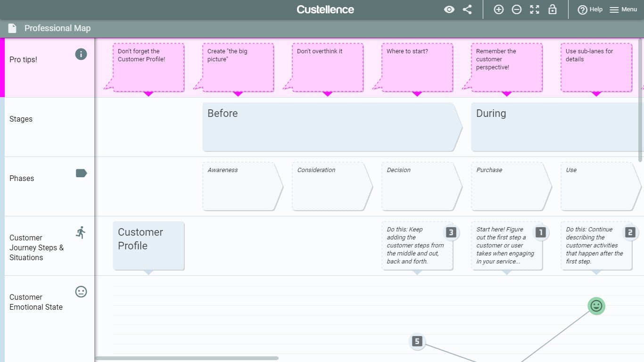Click the Pro tips info icon
644x362 pixels.
81,54
